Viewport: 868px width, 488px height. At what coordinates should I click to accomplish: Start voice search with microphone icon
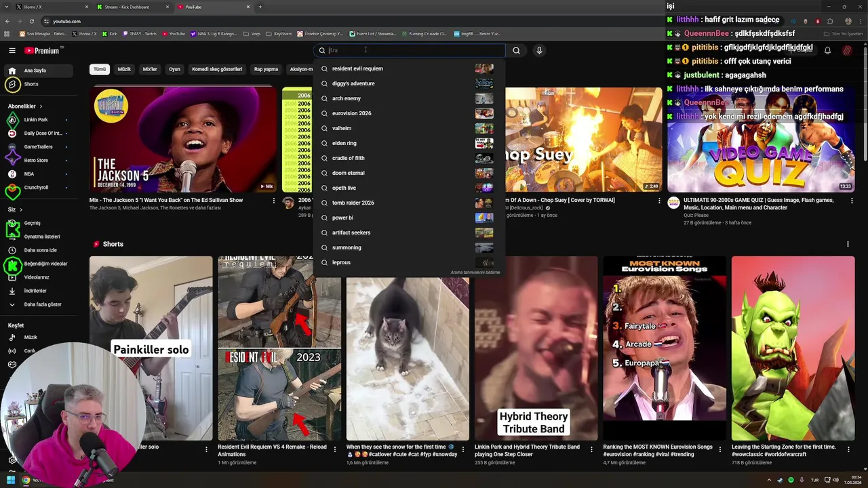(x=539, y=50)
